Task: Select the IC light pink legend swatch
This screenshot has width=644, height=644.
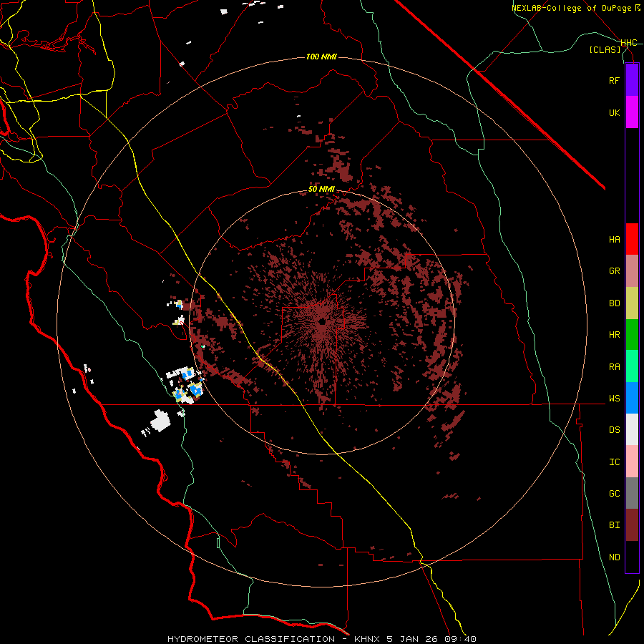Action: point(632,462)
